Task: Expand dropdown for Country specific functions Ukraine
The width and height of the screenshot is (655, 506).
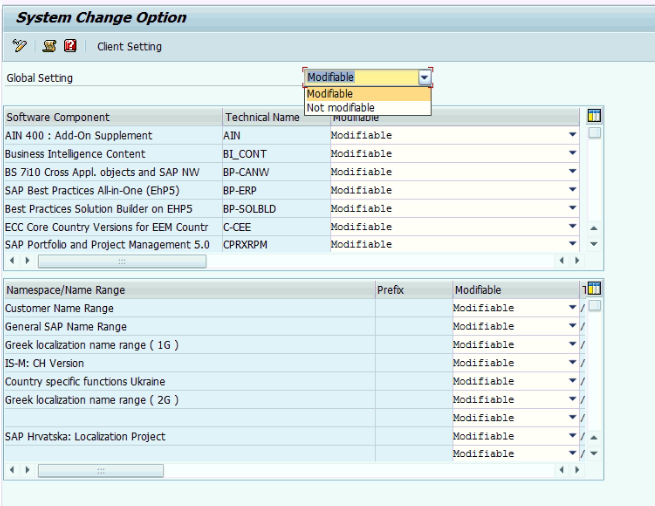Action: (573, 381)
